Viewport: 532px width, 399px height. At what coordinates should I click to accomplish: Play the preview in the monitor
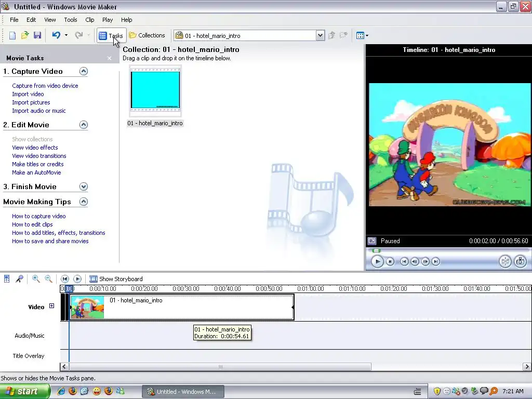click(x=377, y=262)
